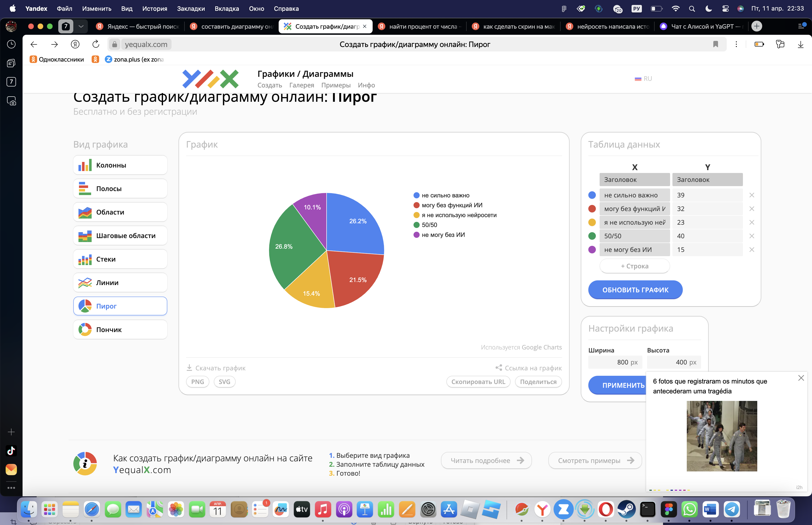
Task: Select the Пончик chart type
Action: click(120, 330)
